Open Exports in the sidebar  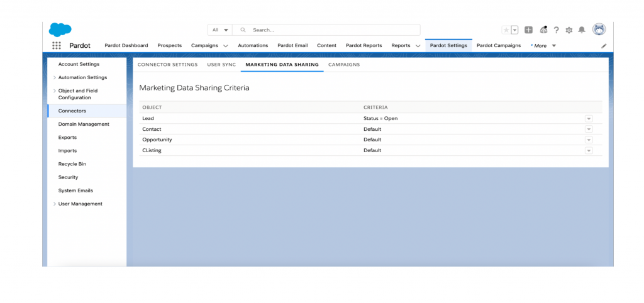point(67,138)
